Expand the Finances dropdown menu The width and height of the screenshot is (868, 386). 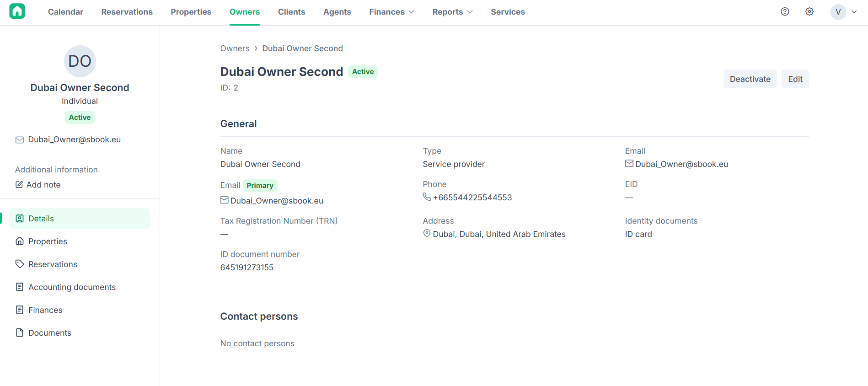click(x=391, y=12)
